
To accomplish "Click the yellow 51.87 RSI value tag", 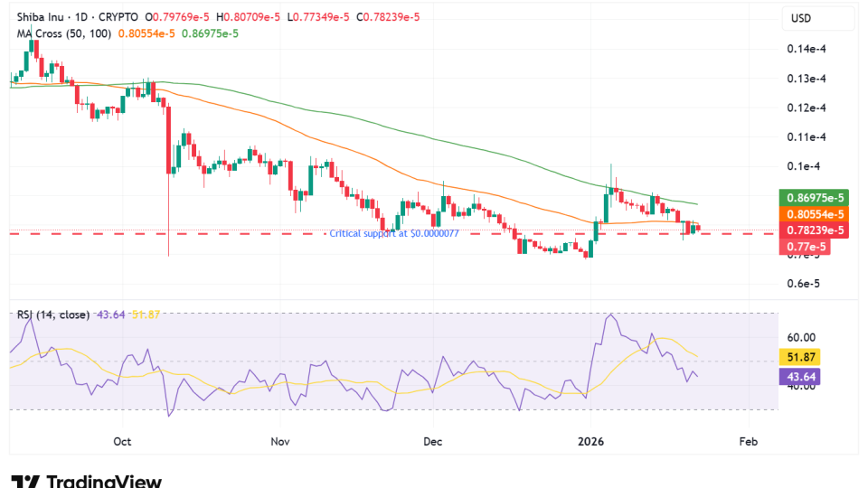I will tap(799, 359).
